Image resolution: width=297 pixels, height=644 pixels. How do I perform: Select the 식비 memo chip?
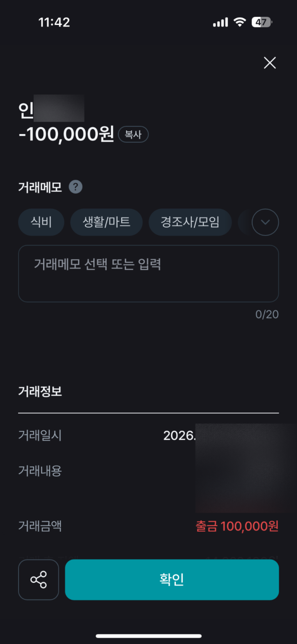(x=41, y=222)
